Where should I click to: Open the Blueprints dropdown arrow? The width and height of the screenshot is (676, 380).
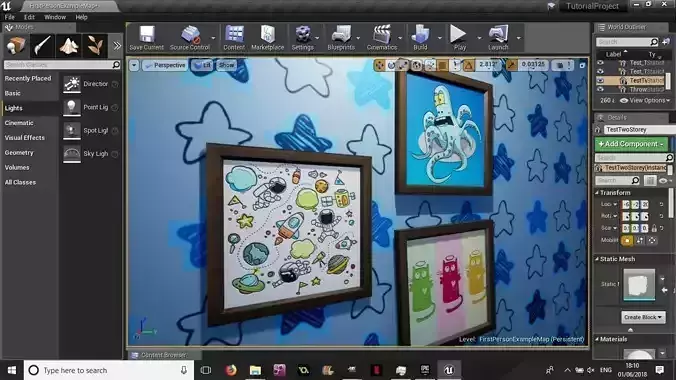pyautogui.click(x=358, y=38)
